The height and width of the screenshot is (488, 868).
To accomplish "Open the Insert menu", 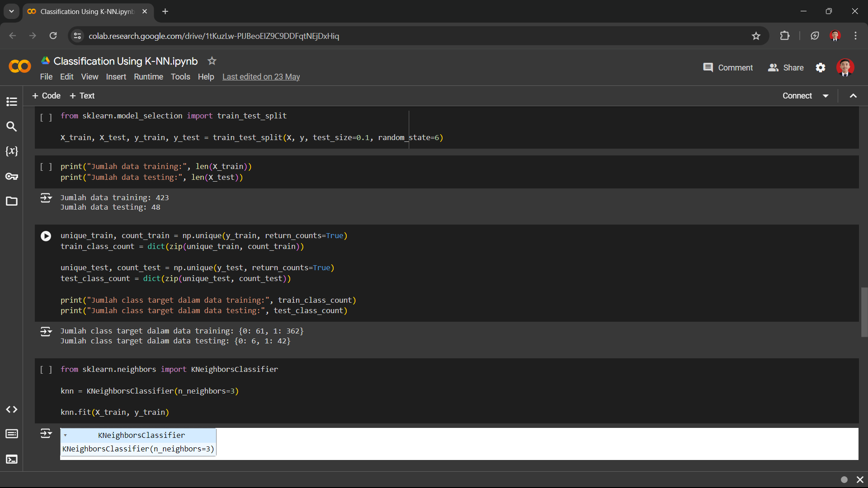I will (116, 77).
